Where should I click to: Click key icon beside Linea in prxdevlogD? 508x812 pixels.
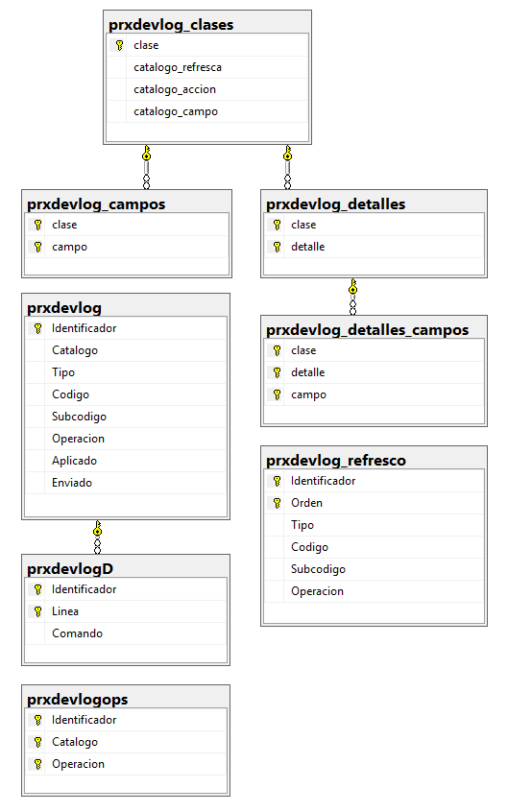(x=37, y=611)
